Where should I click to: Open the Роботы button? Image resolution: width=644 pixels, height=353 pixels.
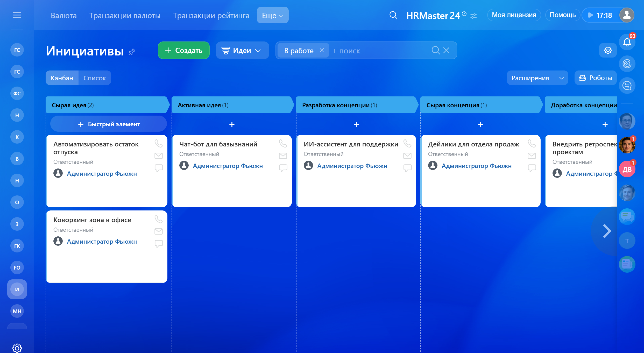(x=596, y=78)
